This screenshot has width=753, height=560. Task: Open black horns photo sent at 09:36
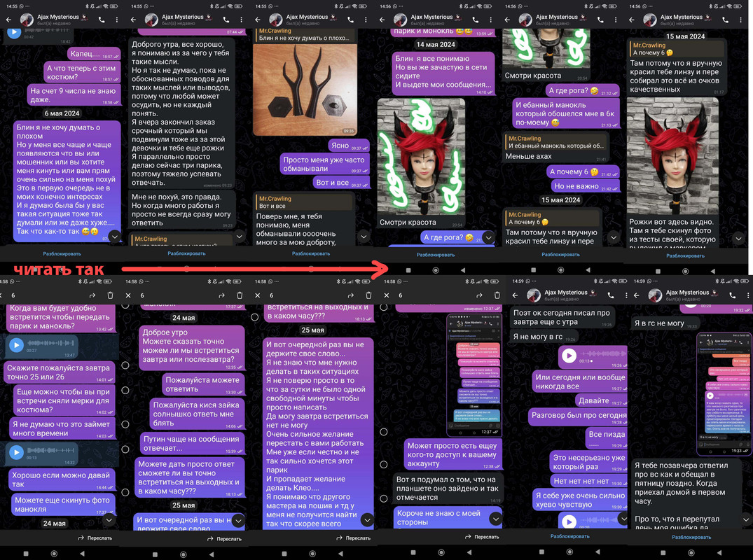[x=305, y=90]
